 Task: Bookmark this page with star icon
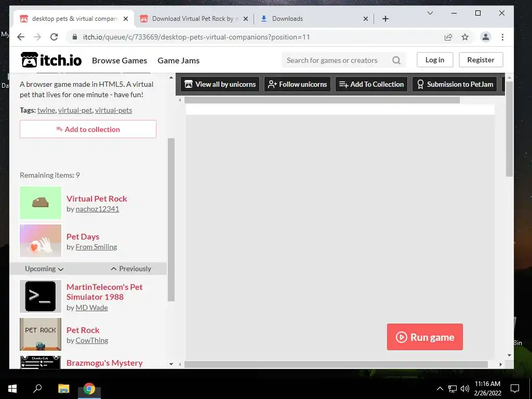coord(465,37)
